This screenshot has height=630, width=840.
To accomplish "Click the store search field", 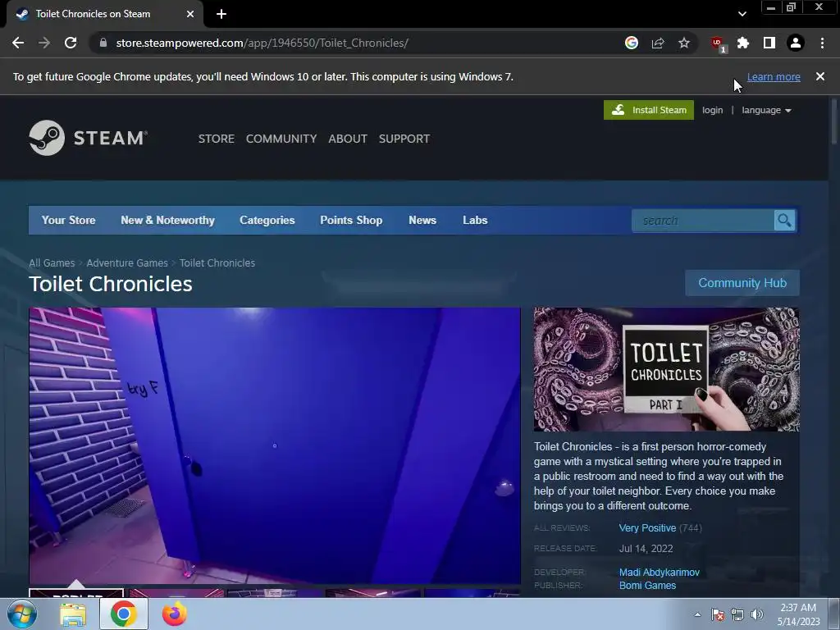I will tap(703, 221).
